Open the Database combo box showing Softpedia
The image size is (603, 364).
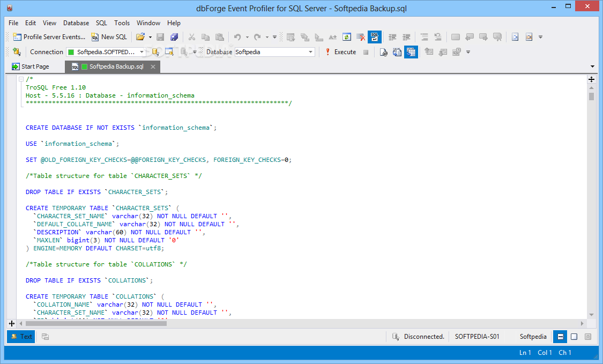point(274,52)
